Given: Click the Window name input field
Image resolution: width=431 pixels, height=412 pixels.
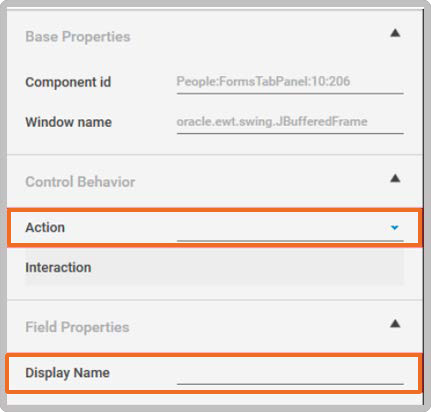Looking at the screenshot, I should [x=290, y=122].
